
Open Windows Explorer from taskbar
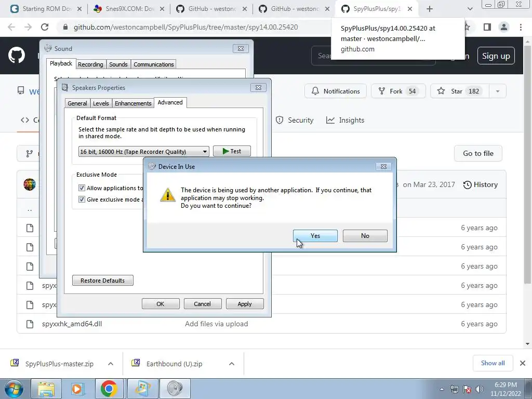coord(46,389)
